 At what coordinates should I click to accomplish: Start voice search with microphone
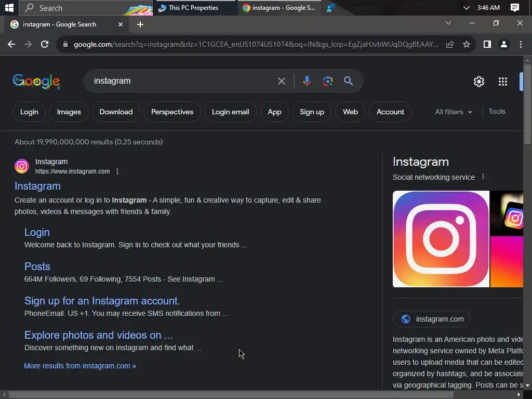[307, 81]
